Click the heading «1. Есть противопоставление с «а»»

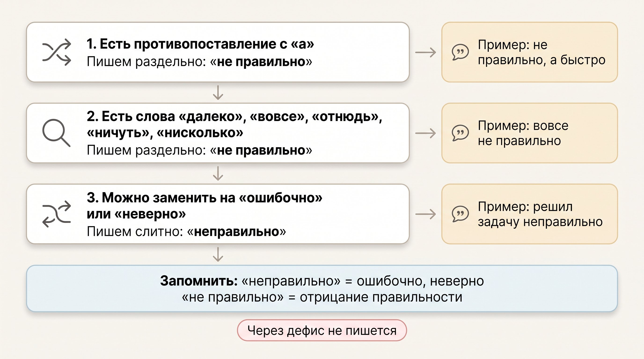pyautogui.click(x=200, y=44)
